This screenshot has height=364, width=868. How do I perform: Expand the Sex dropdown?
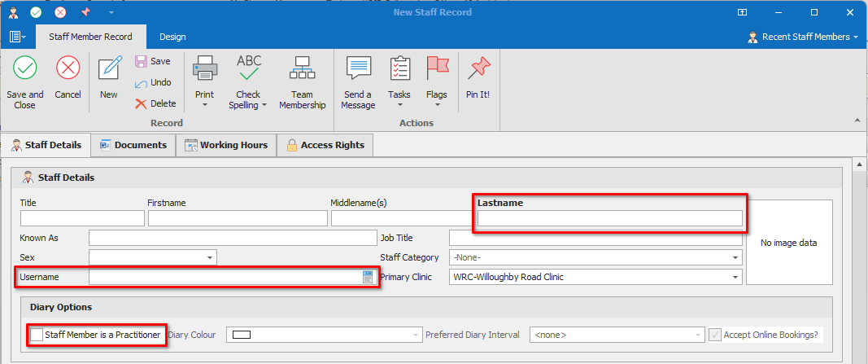(x=210, y=257)
